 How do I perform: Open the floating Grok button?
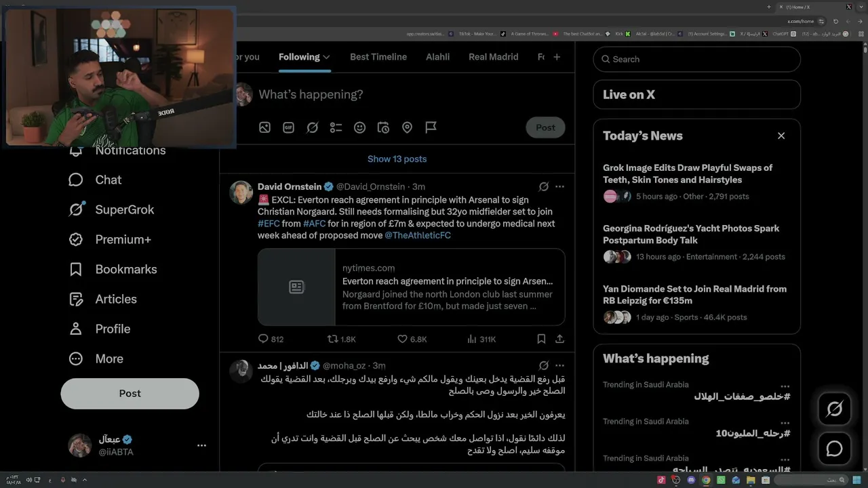pyautogui.click(x=834, y=409)
